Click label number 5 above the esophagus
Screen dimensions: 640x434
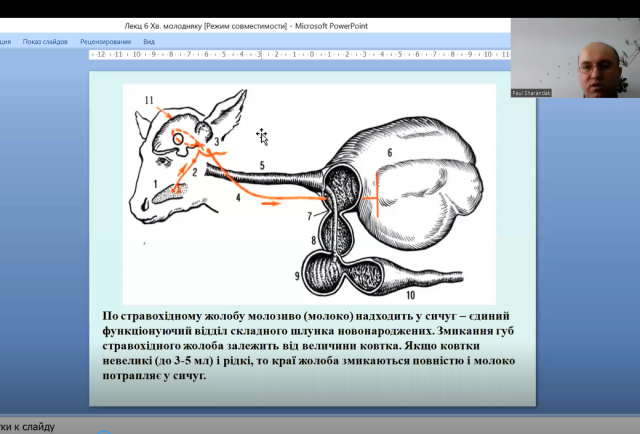click(x=261, y=163)
